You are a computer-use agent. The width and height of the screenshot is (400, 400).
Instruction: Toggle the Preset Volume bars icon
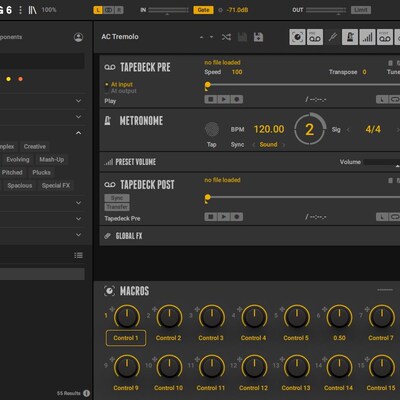[368, 37]
